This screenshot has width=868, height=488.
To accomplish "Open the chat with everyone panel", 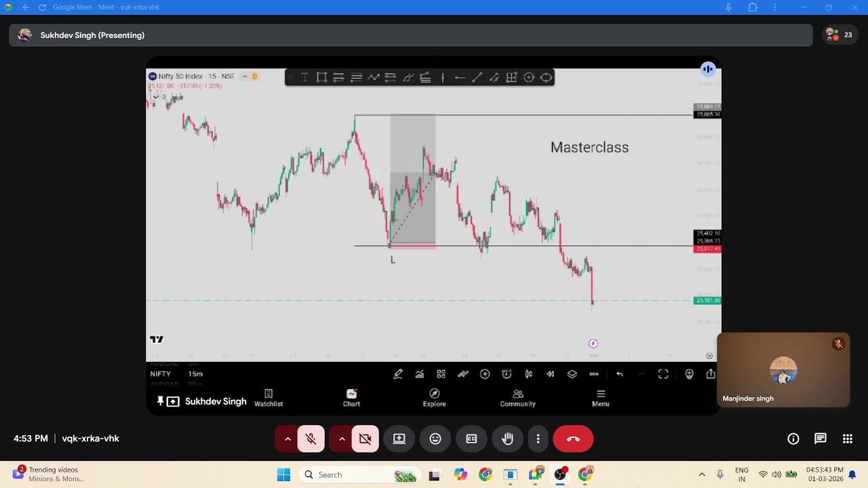I will click(x=821, y=439).
